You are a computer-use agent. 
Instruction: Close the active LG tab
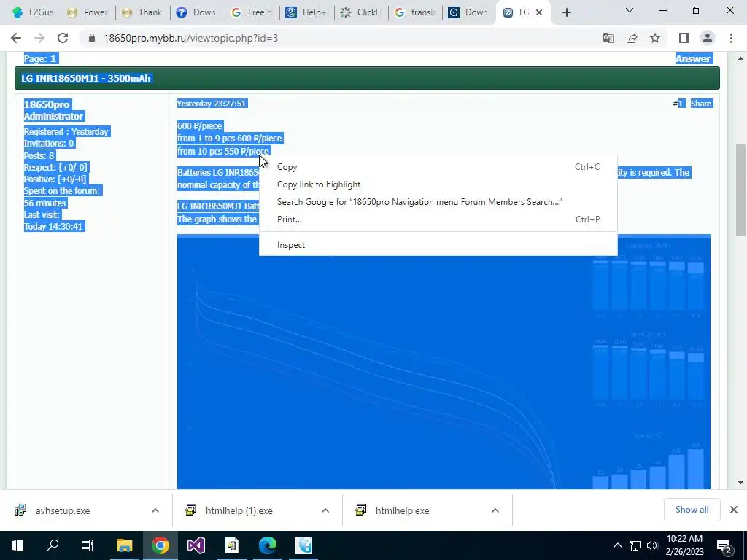click(x=539, y=12)
